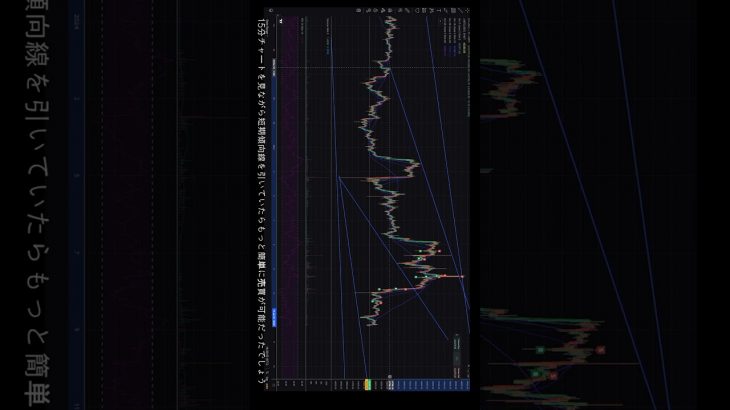The width and height of the screenshot is (730, 410).
Task: Select the ruler measure tool
Action: click(407, 10)
